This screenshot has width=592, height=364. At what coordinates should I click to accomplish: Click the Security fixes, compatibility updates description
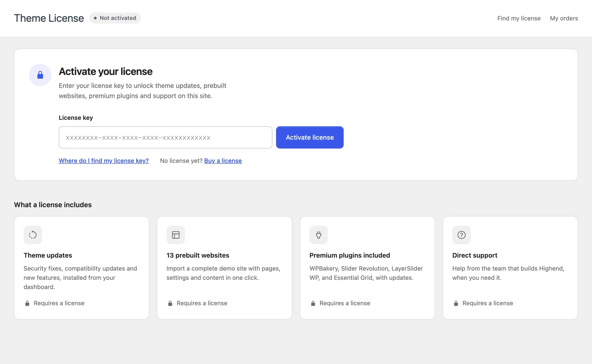(80, 278)
